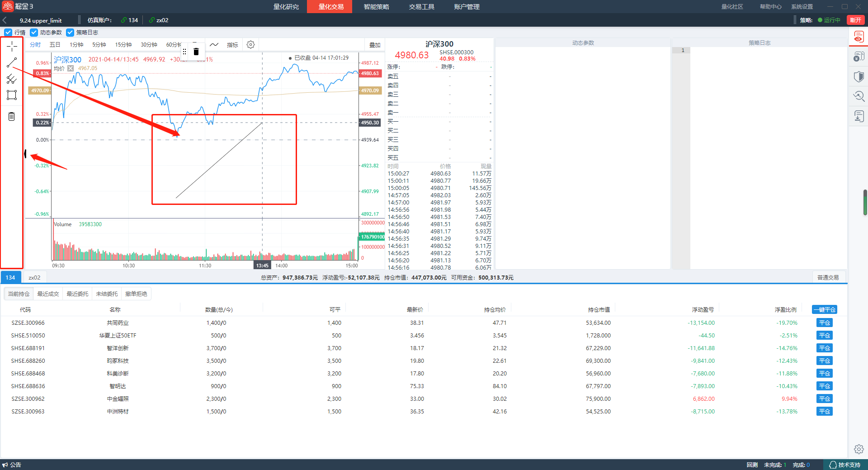Click 一键平仓 close-all button
868x470 pixels.
[x=825, y=310]
